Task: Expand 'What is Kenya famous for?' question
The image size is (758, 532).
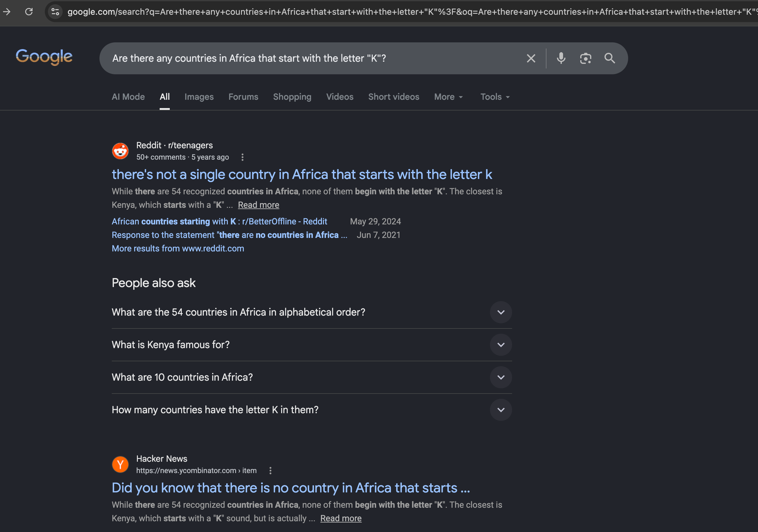Action: [x=312, y=344]
